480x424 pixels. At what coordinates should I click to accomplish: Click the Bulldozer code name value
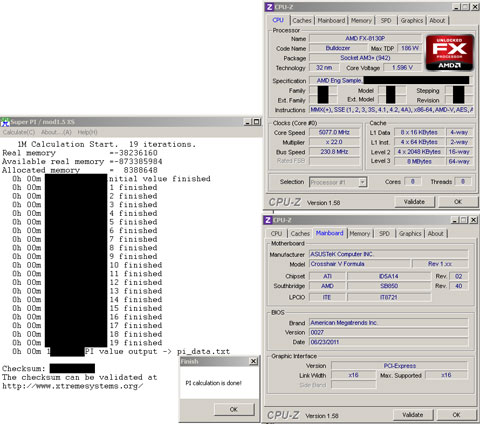coord(338,48)
